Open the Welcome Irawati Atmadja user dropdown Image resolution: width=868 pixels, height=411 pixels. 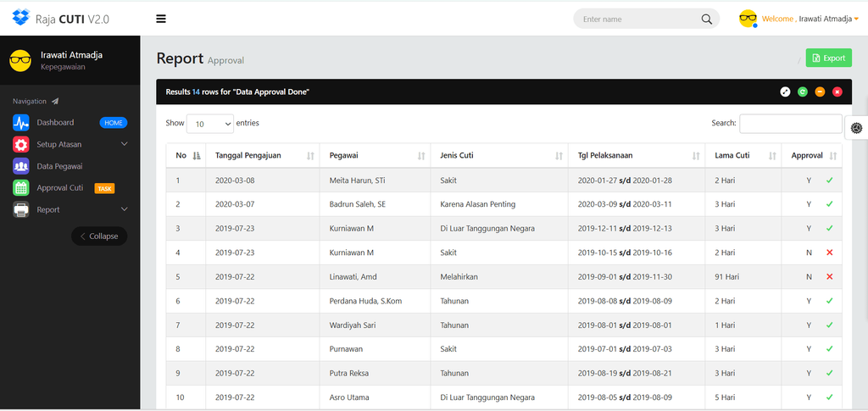[x=810, y=19]
